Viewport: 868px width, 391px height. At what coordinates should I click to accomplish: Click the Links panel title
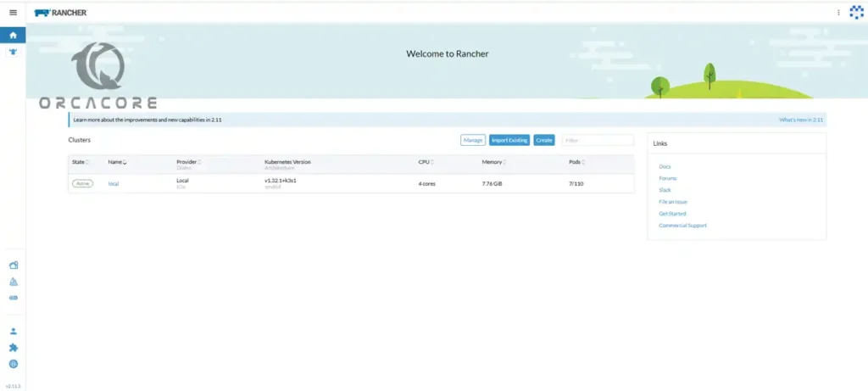pos(659,143)
